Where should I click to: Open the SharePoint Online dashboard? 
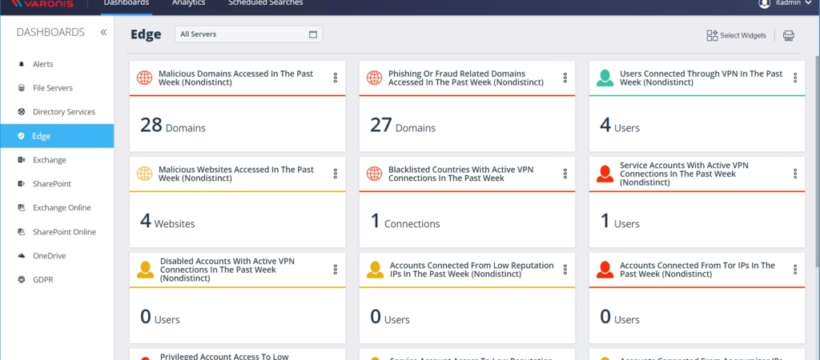pos(64,232)
